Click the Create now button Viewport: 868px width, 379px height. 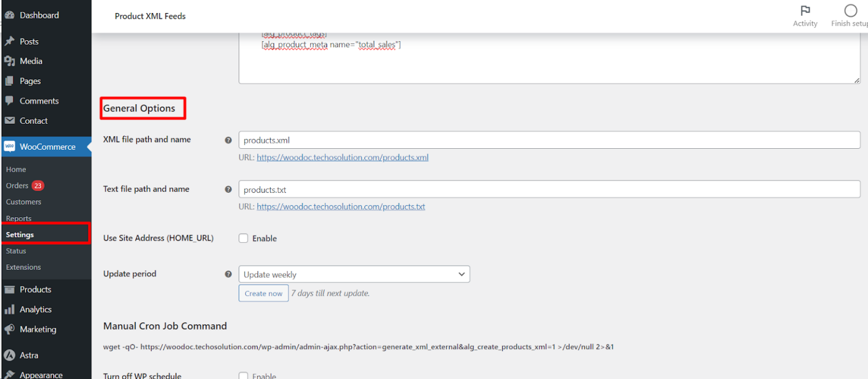point(263,293)
